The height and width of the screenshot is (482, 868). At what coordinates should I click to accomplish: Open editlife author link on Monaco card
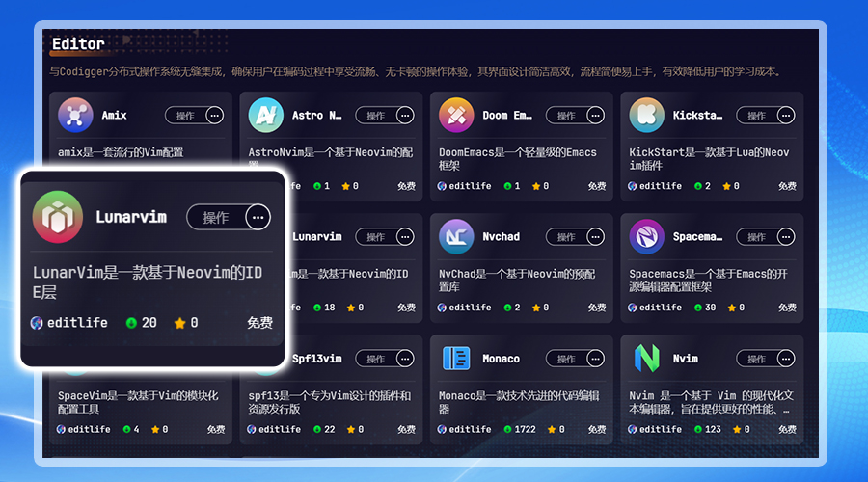click(470, 429)
